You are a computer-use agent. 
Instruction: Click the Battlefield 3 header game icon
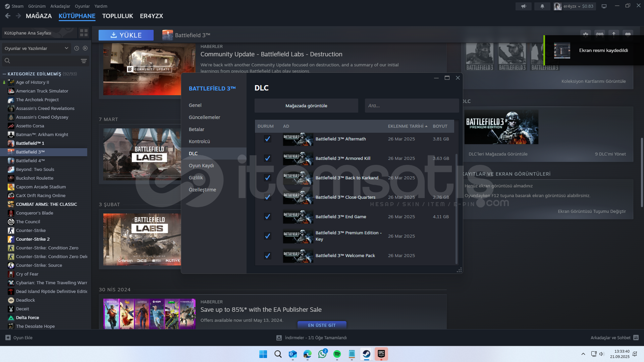click(167, 35)
